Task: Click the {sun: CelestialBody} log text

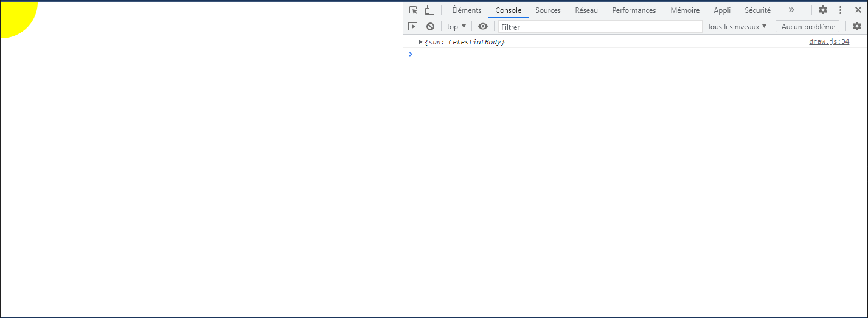Action: [465, 42]
